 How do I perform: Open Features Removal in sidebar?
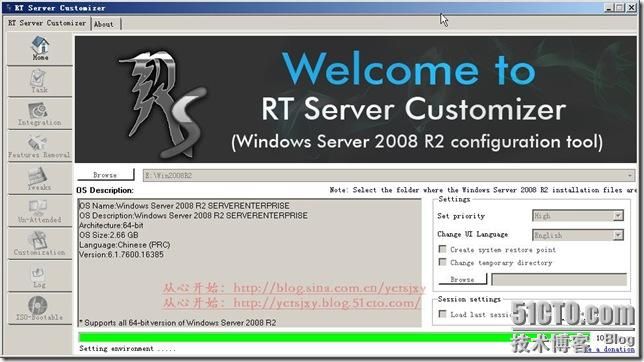[x=39, y=146]
